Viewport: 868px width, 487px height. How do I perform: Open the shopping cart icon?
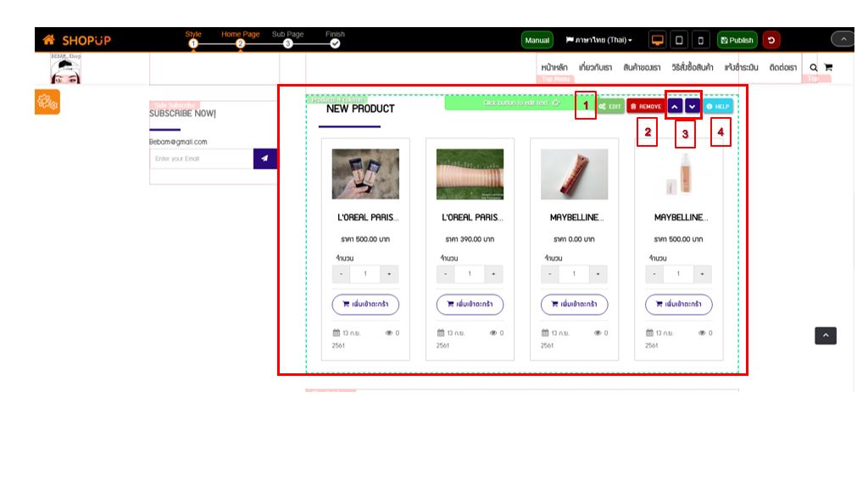pyautogui.click(x=829, y=67)
